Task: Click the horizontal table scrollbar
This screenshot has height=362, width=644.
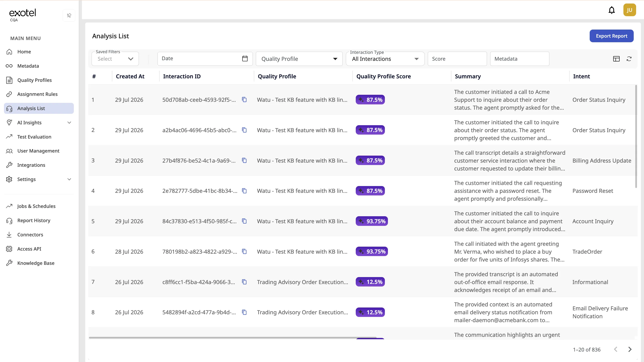Action: pyautogui.click(x=232, y=337)
